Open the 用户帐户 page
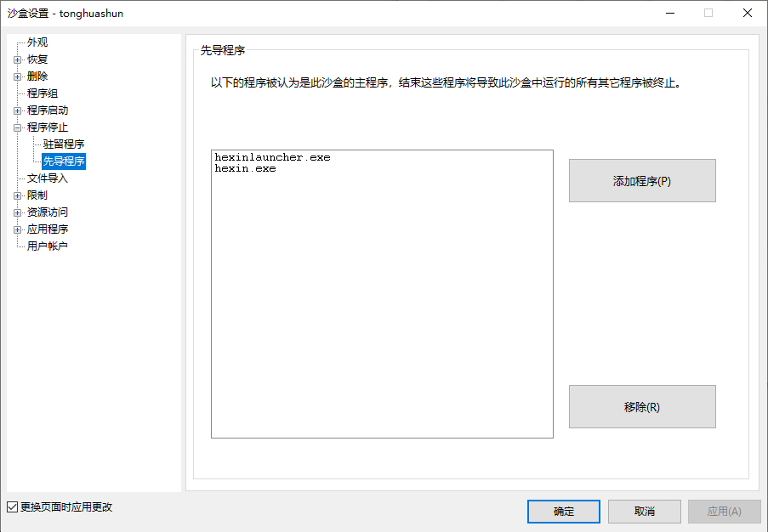This screenshot has width=768, height=532. [48, 246]
